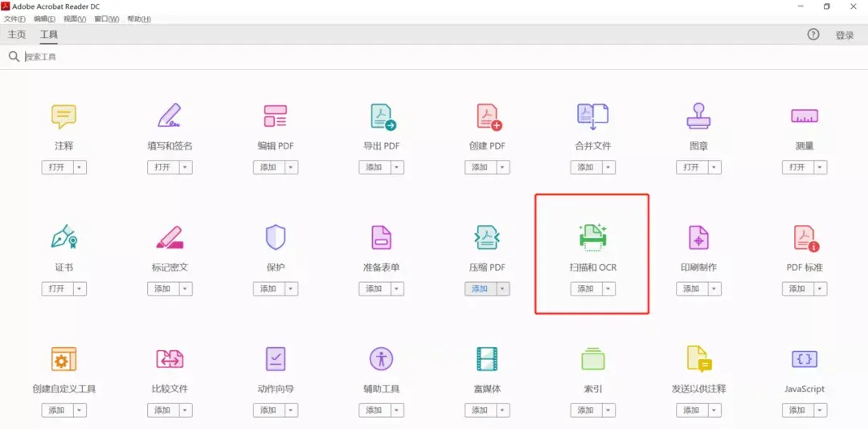Expand the dropdown arrow under 保护
This screenshot has height=429, width=868.
292,288
